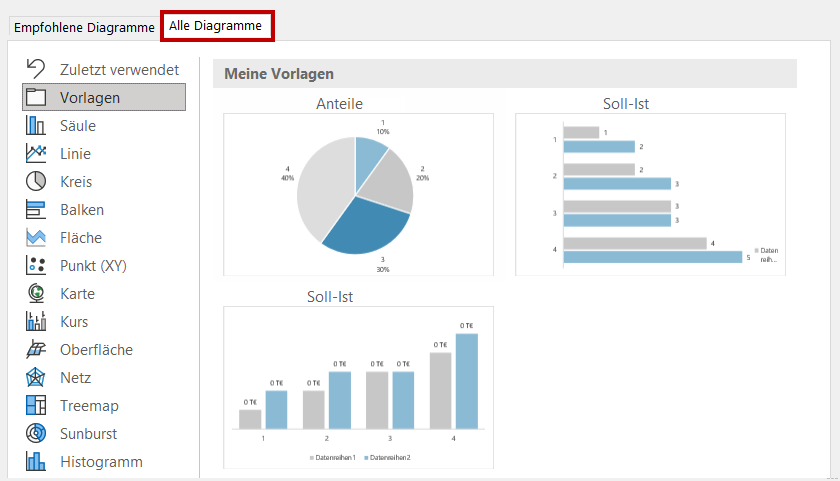Choose the Soll-Ist horizontal bar template

point(650,193)
